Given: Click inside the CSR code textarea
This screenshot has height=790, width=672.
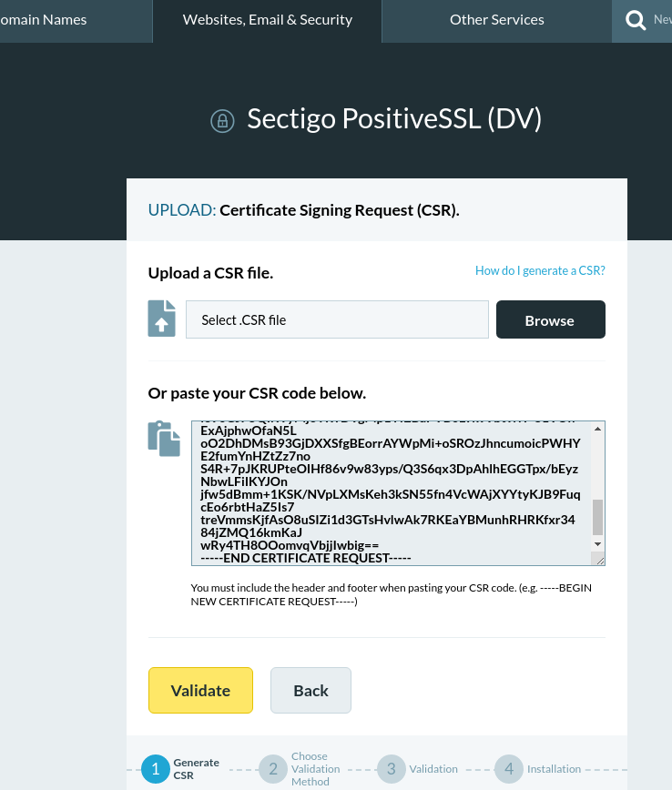Looking at the screenshot, I should (x=392, y=492).
